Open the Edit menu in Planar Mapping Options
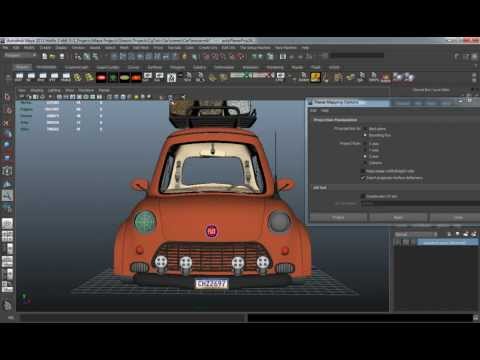Screen dimensions: 480x360 pos(314,110)
